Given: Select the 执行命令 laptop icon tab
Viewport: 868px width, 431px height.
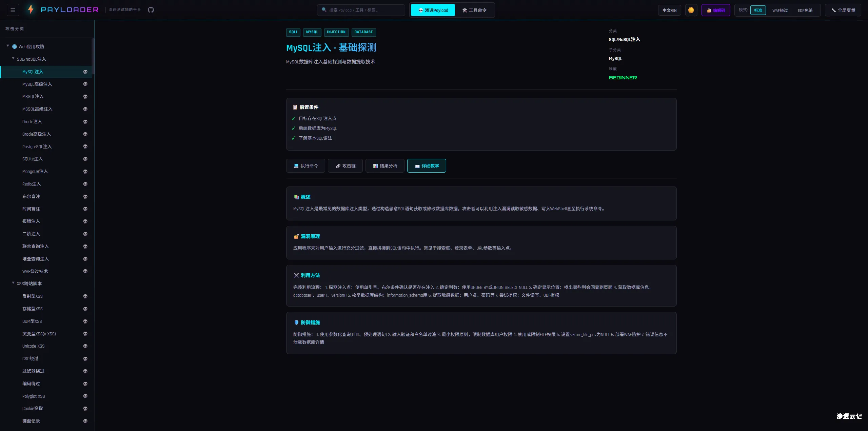Looking at the screenshot, I should [x=296, y=166].
